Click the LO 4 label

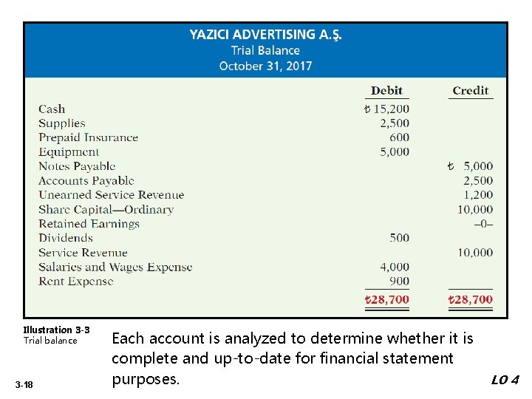coord(505,380)
